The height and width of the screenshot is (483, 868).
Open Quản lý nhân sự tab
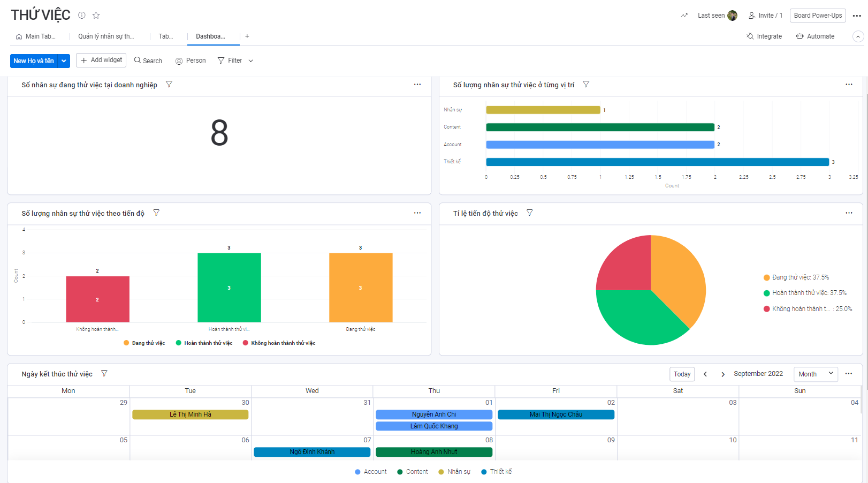pyautogui.click(x=106, y=36)
